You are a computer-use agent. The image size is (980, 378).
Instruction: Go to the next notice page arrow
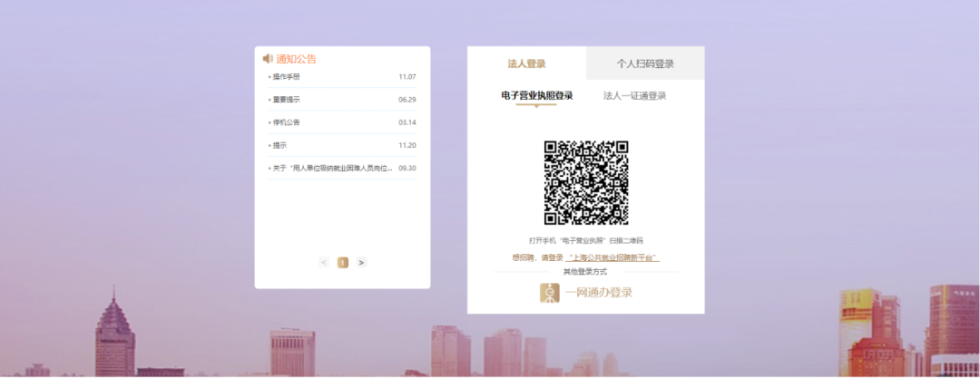click(362, 262)
